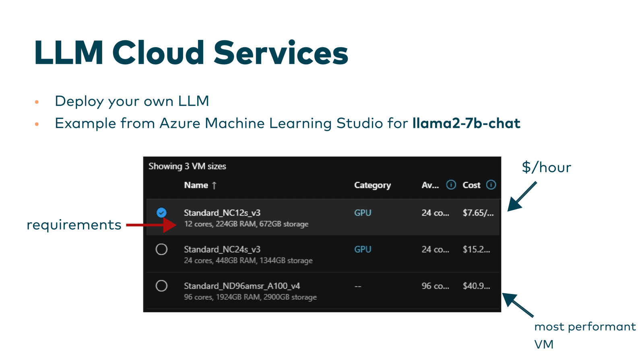Screen dimensions: 644x362
Task: Click the Av... column header
Action: (430, 185)
